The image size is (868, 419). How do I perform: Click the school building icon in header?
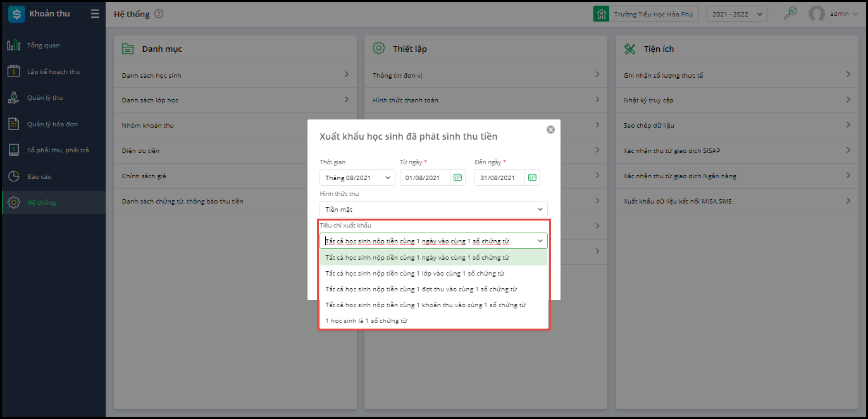point(601,14)
